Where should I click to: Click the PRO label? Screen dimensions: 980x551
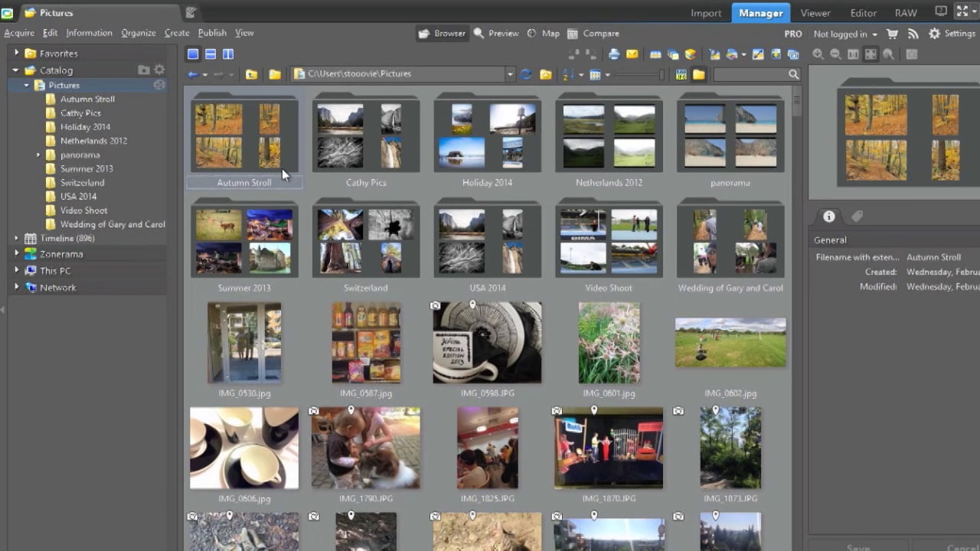pos(793,34)
